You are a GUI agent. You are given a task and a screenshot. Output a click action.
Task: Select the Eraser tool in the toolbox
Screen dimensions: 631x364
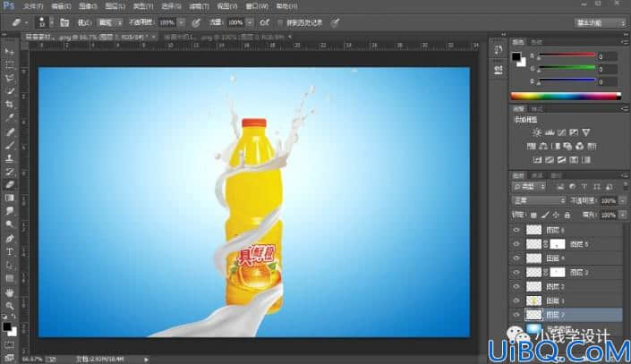[9, 184]
